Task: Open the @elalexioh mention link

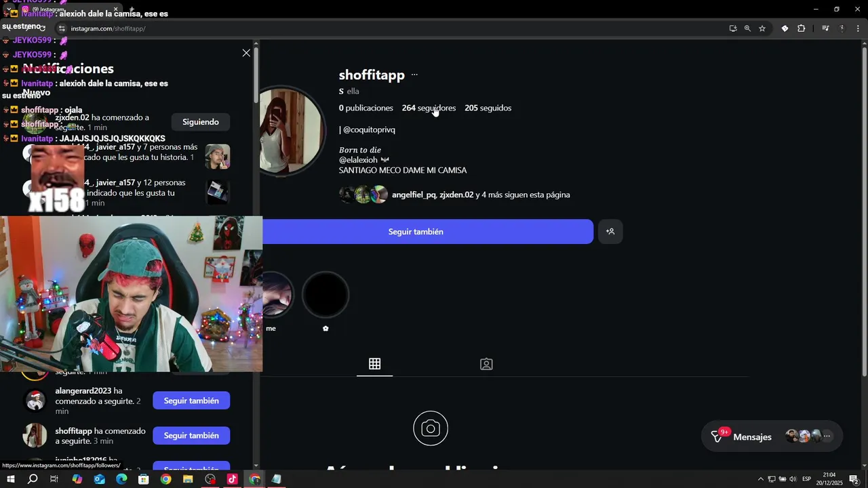Action: click(358, 160)
